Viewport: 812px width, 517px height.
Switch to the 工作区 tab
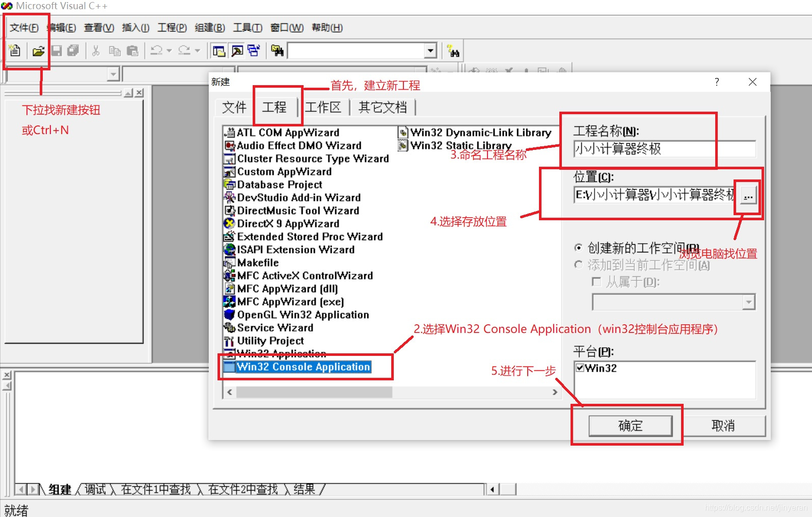click(323, 107)
